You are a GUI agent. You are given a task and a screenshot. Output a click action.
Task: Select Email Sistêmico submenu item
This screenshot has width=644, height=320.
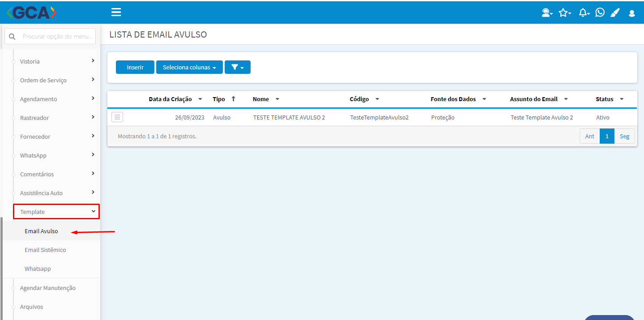tap(45, 250)
